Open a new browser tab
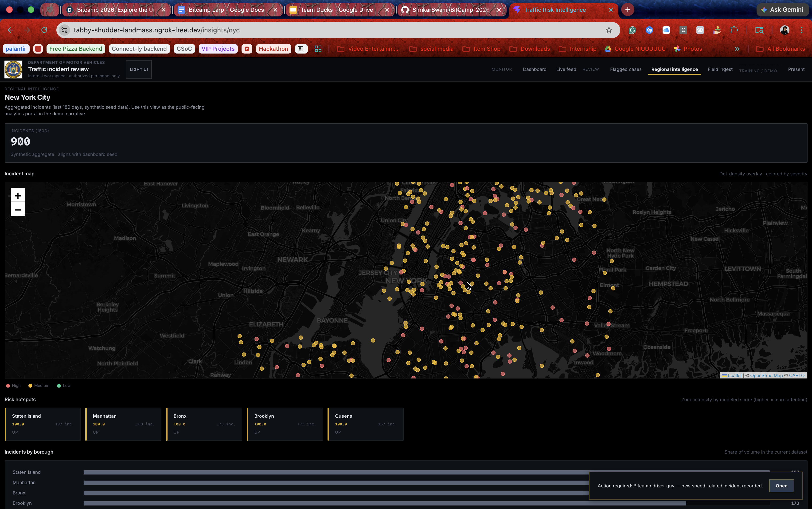The height and width of the screenshot is (509, 812). click(x=627, y=10)
